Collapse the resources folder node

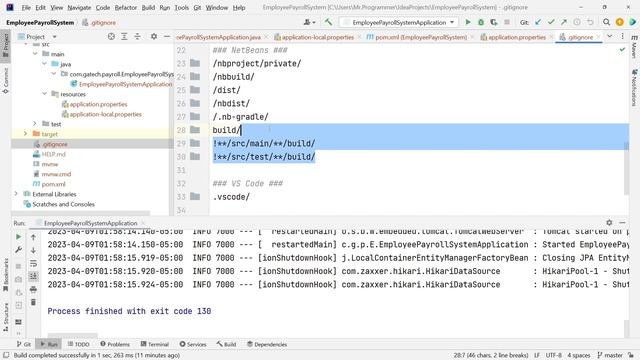pyautogui.click(x=44, y=94)
